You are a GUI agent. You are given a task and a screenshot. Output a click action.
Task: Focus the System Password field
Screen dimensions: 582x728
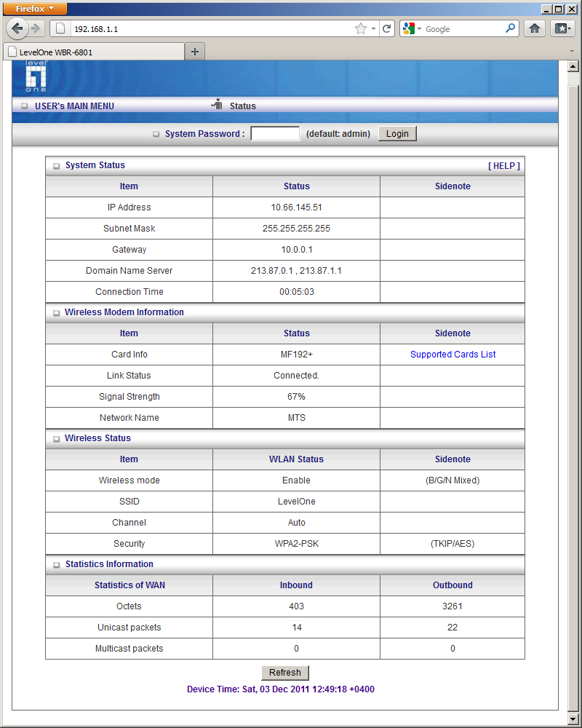coord(275,134)
